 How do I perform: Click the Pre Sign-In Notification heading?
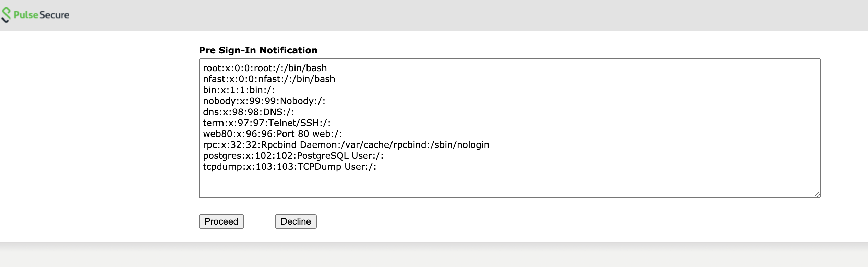point(258,50)
